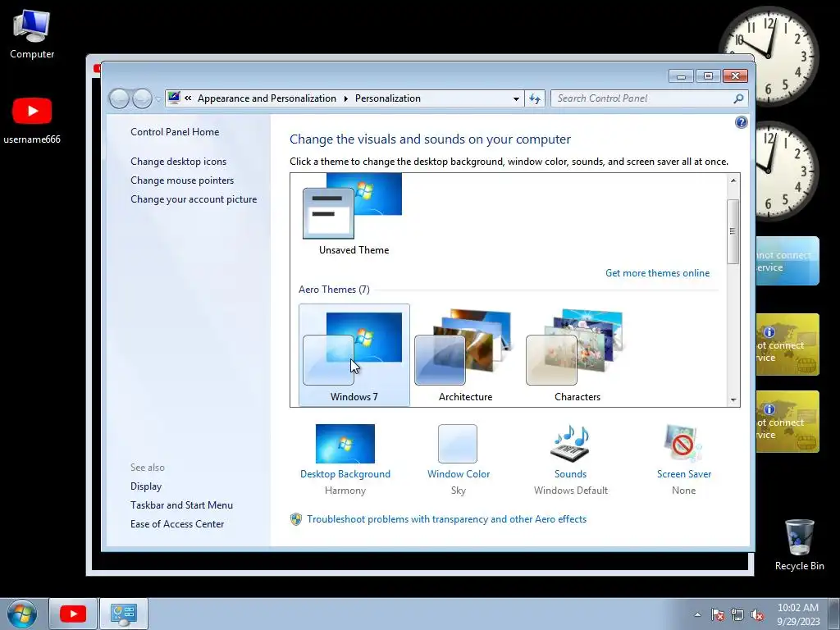The image size is (840, 630).
Task: Click Appearance and Personalization breadcrumb
Action: tap(267, 98)
